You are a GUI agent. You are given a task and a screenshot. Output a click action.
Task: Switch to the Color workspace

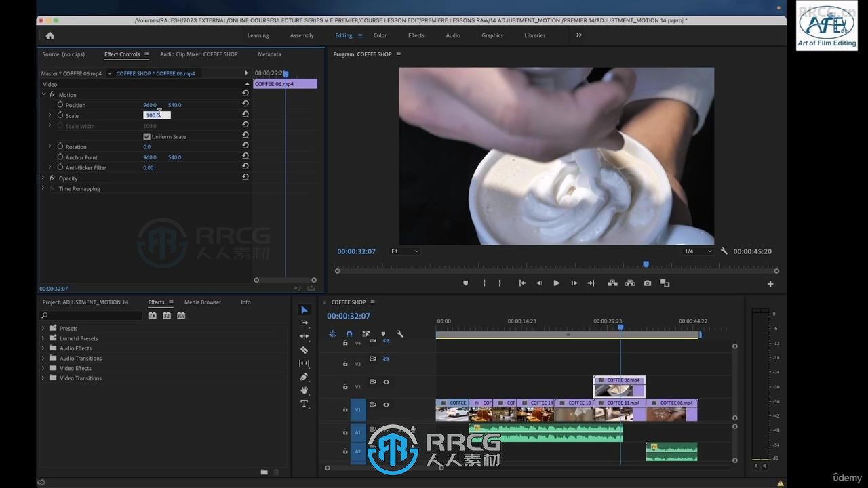point(380,35)
